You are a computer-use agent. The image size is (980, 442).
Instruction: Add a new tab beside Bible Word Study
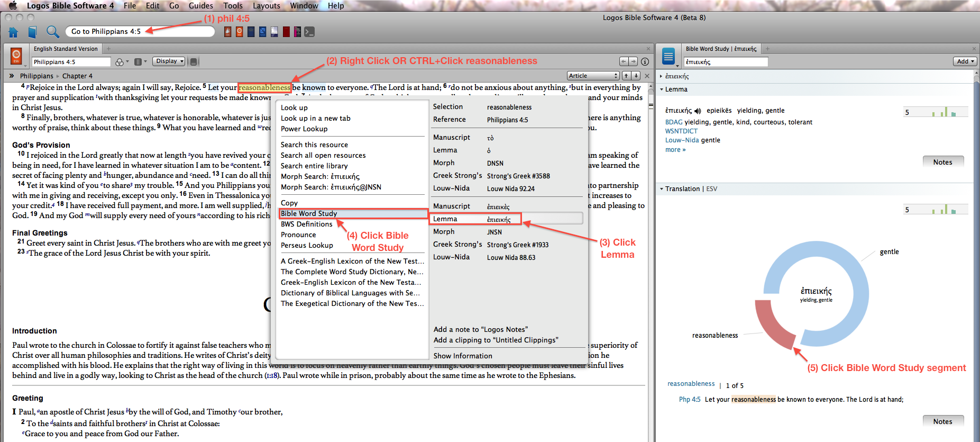point(767,49)
